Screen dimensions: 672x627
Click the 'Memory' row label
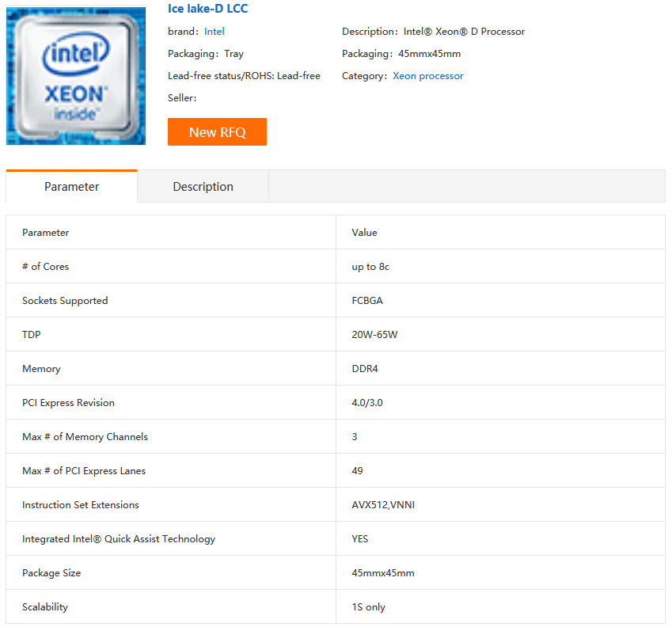[x=41, y=369]
